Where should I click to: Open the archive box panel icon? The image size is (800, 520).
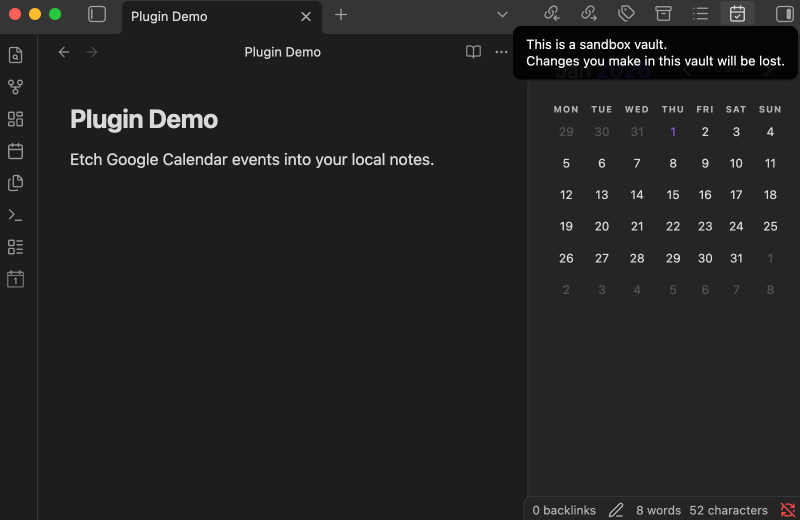tap(663, 13)
